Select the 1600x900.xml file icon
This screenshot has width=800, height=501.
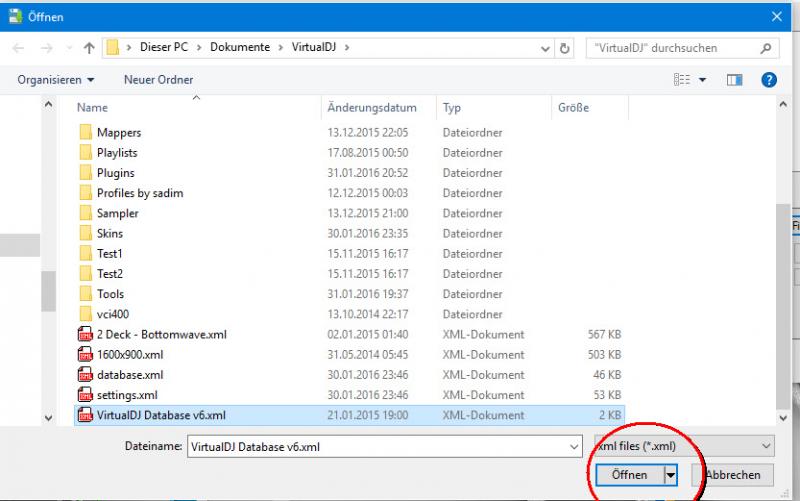coord(85,354)
